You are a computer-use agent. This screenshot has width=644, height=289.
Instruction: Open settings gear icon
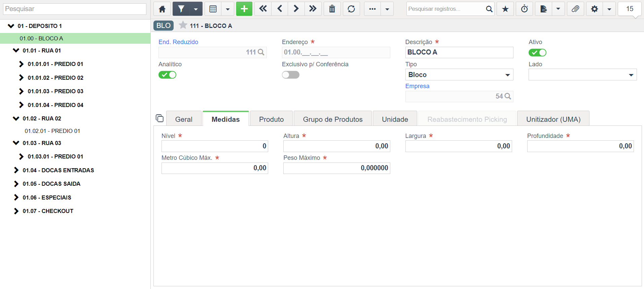[595, 9]
